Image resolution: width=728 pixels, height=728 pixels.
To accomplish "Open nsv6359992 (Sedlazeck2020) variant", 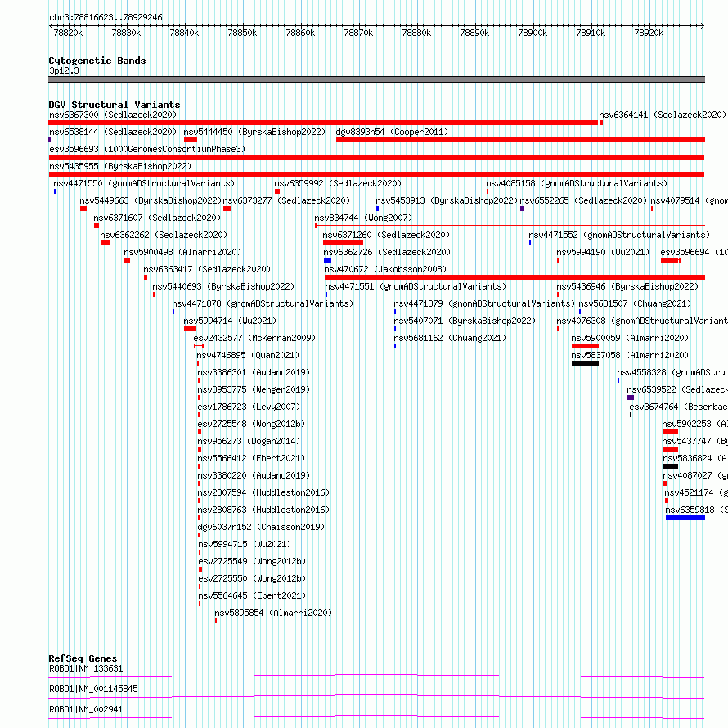I will 338,183.
